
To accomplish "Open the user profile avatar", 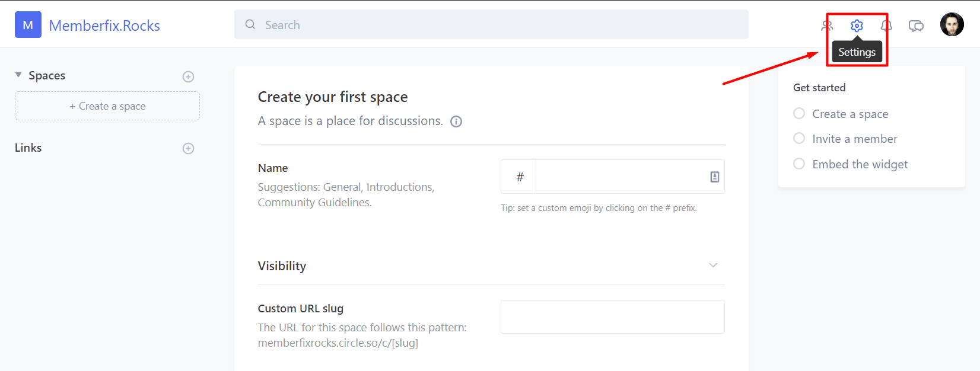I will pos(952,24).
